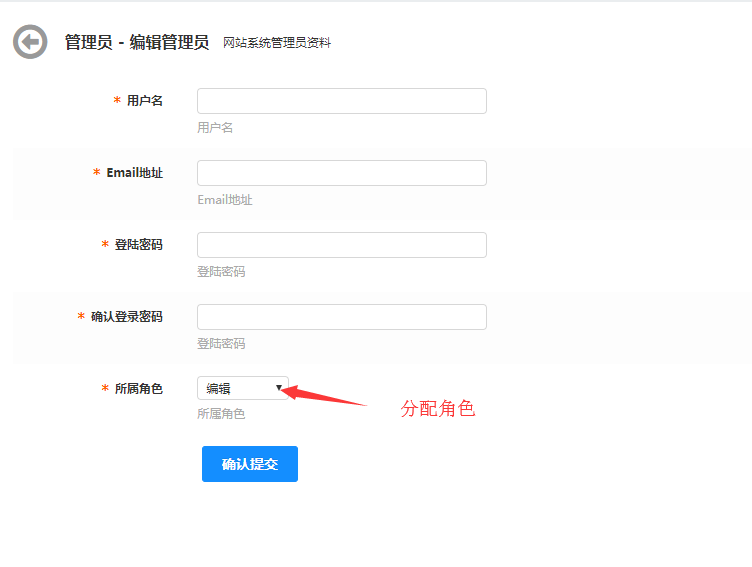The width and height of the screenshot is (752, 567).
Task: Click the red 分配角色 annotation text
Action: 437,409
